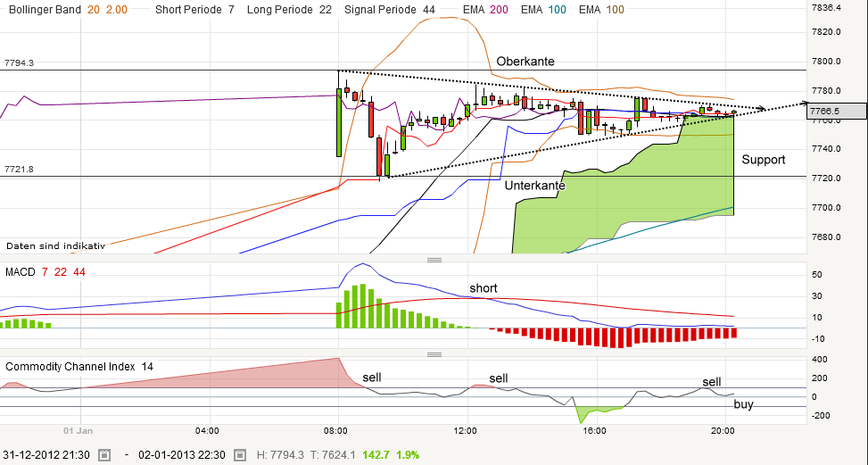
Task: Click the end date field 02-01-2013 22:30
Action: coord(181,455)
